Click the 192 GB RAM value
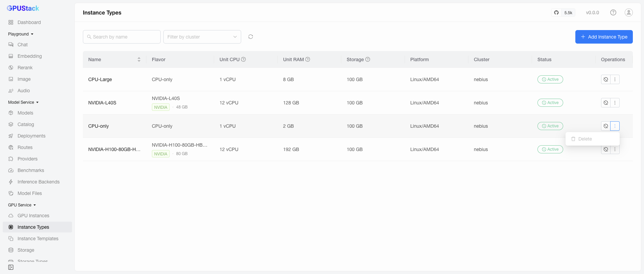Image resolution: width=644 pixels, height=274 pixels. 291,149
